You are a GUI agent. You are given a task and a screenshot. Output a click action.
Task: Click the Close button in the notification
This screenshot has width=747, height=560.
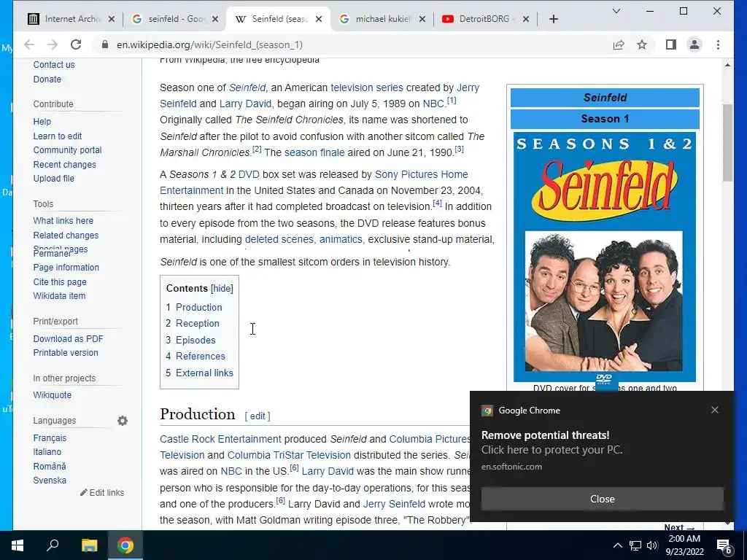(602, 499)
